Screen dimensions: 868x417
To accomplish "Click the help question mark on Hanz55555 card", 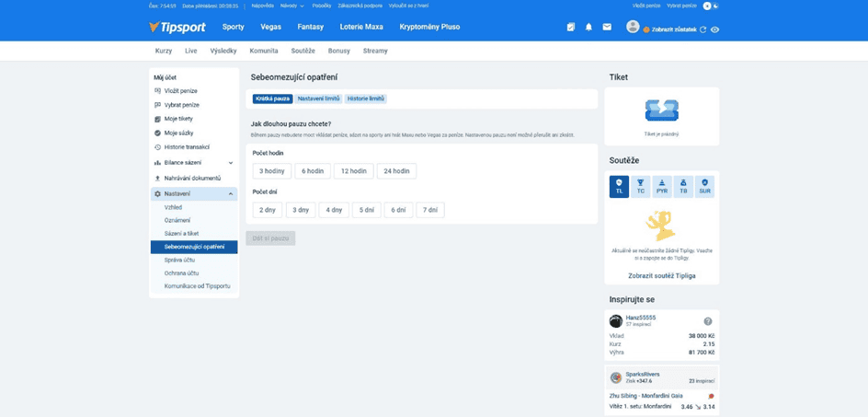I will (707, 321).
